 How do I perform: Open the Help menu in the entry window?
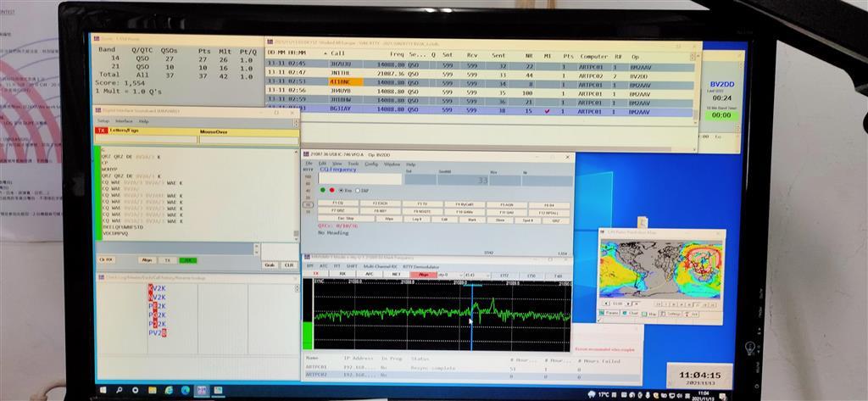click(x=411, y=164)
